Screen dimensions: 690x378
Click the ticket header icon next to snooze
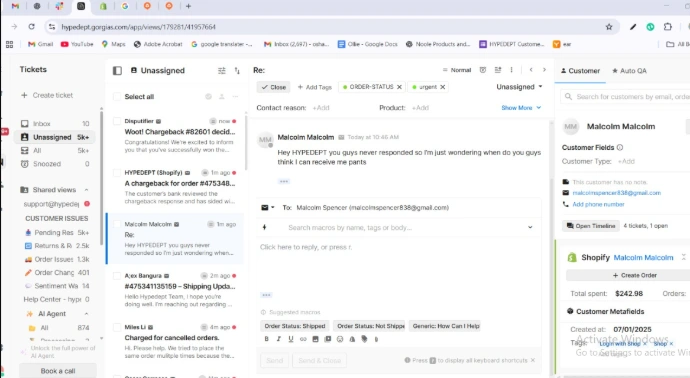point(498,70)
